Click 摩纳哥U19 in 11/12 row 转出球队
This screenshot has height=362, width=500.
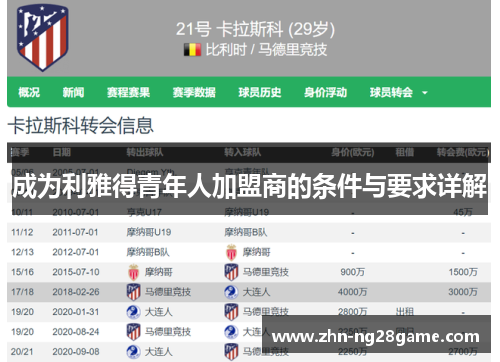(149, 232)
